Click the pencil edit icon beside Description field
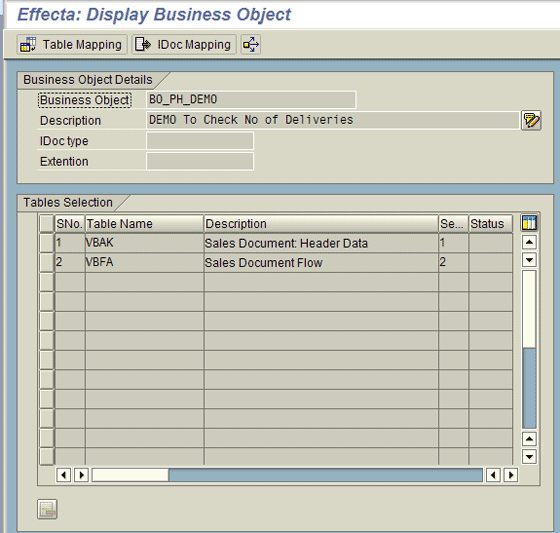Screen dimensions: 560x533 531,120
